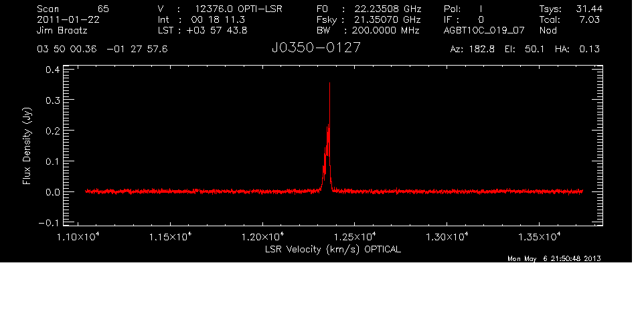Screen dimensions: 644x328
Task: Click the 'Flux Density (Jy)' axis label
Action: [x=27, y=146]
